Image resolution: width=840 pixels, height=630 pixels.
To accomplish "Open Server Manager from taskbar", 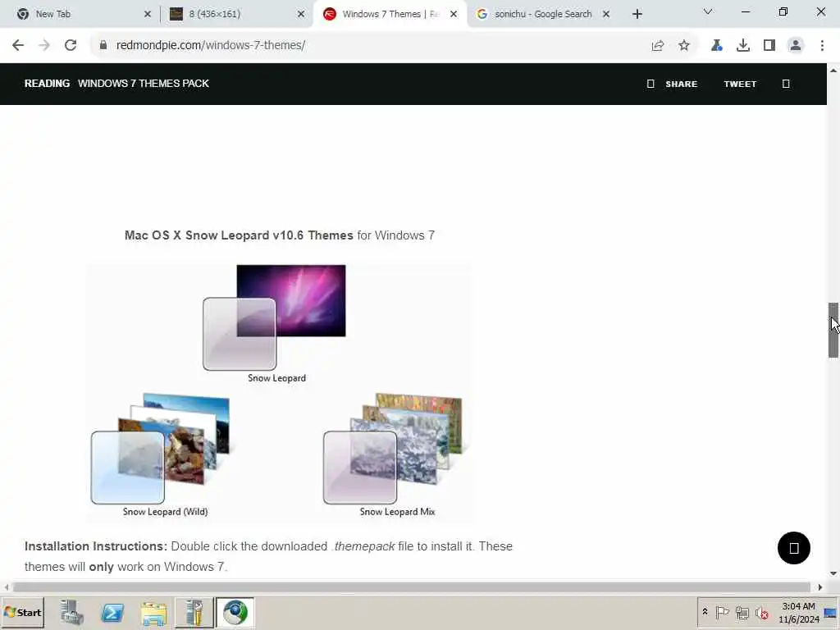I will click(71, 612).
